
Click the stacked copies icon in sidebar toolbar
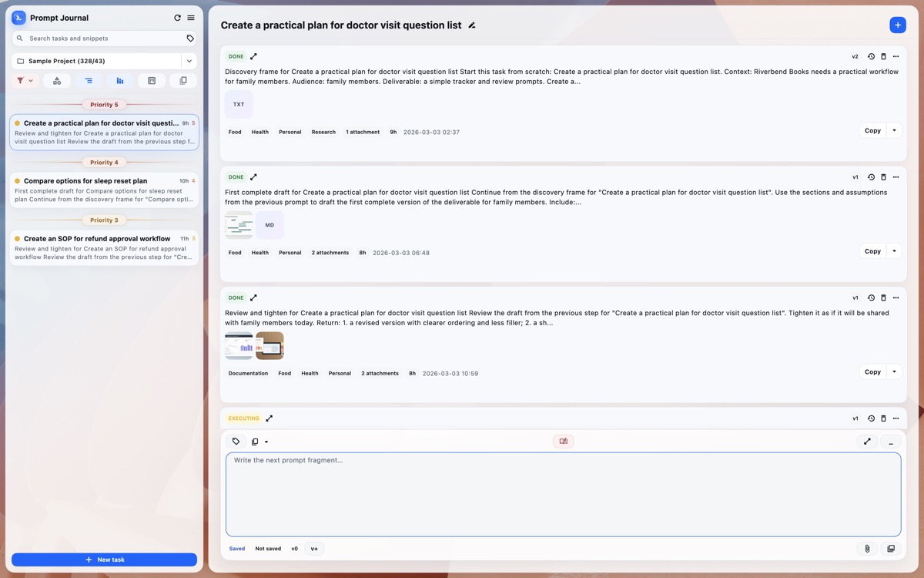point(183,81)
